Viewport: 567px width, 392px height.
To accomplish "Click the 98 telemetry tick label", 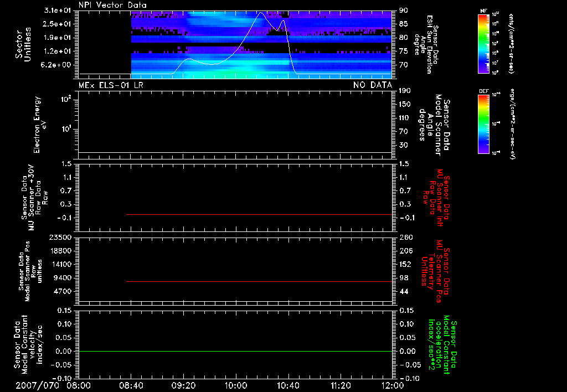I will 404,278.
